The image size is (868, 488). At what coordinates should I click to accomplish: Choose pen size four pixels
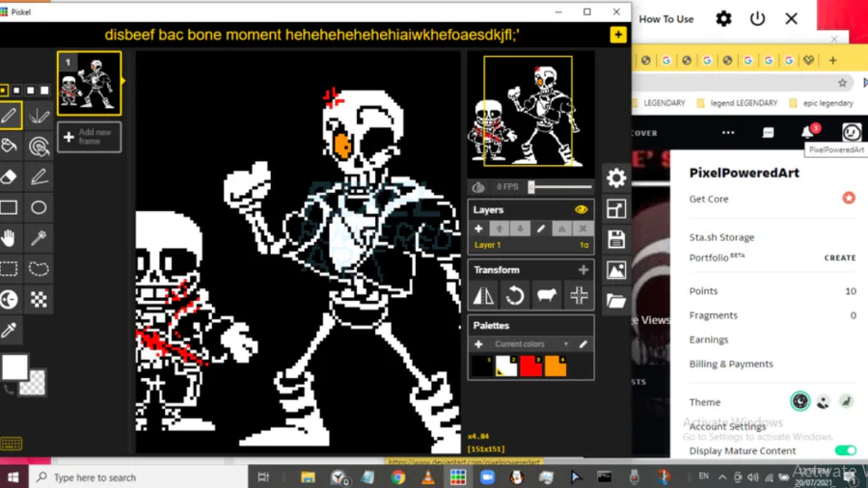click(x=44, y=91)
